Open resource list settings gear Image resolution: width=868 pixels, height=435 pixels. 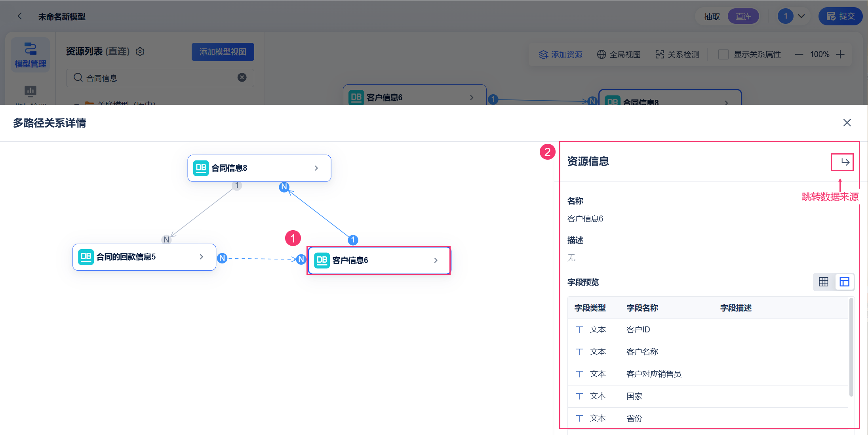coord(140,52)
